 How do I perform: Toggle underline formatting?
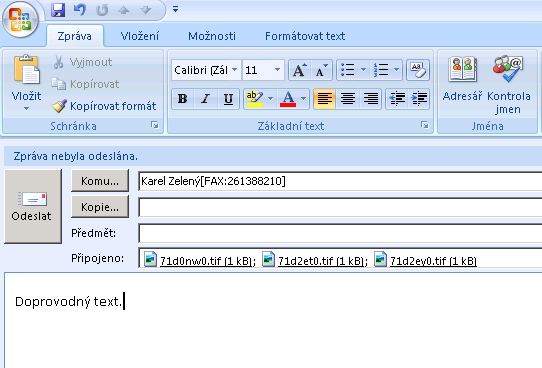pos(228,99)
